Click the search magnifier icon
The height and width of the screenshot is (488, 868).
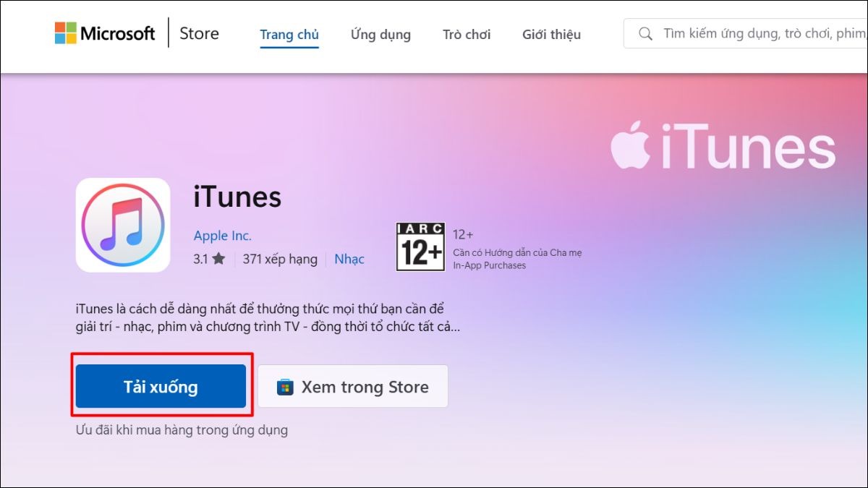[x=645, y=33]
